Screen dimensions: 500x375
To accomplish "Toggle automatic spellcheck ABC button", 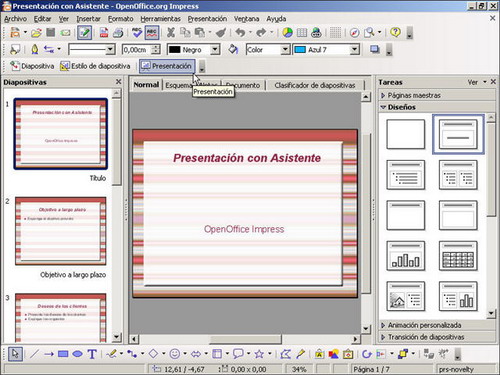I will tap(152, 32).
